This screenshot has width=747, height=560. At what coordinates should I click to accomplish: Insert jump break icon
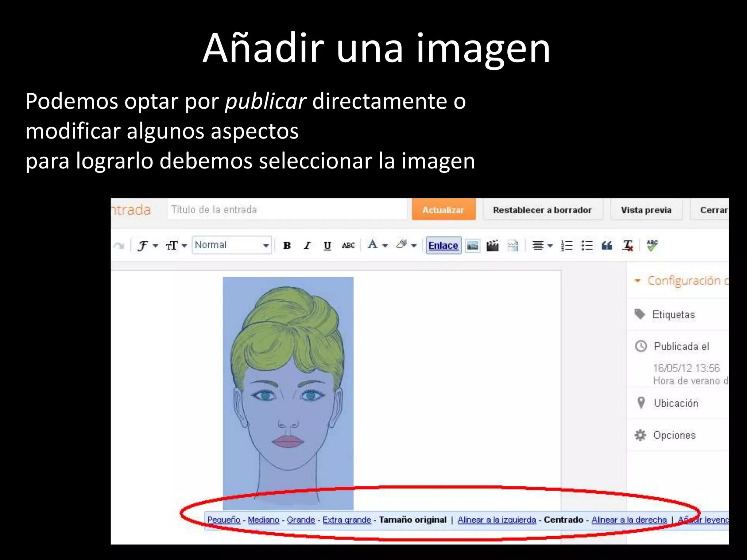[x=513, y=246]
